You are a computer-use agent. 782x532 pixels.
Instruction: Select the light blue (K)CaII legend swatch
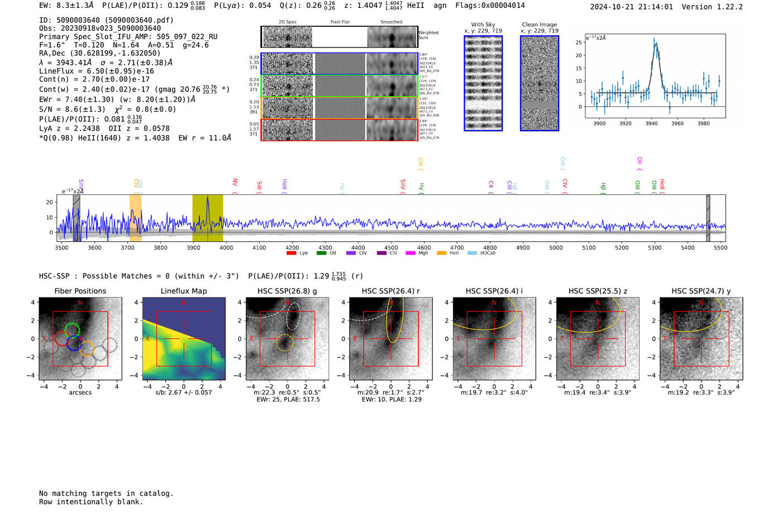472,253
